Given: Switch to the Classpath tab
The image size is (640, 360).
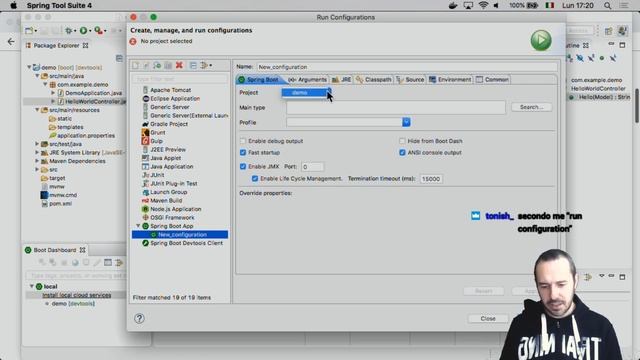Looking at the screenshot, I should 373,80.
